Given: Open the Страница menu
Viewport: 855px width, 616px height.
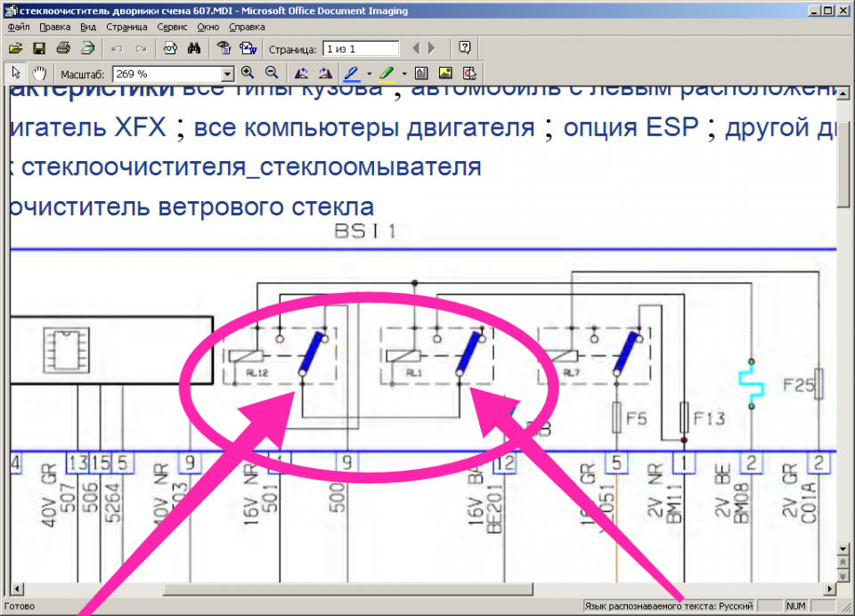Looking at the screenshot, I should 126,27.
